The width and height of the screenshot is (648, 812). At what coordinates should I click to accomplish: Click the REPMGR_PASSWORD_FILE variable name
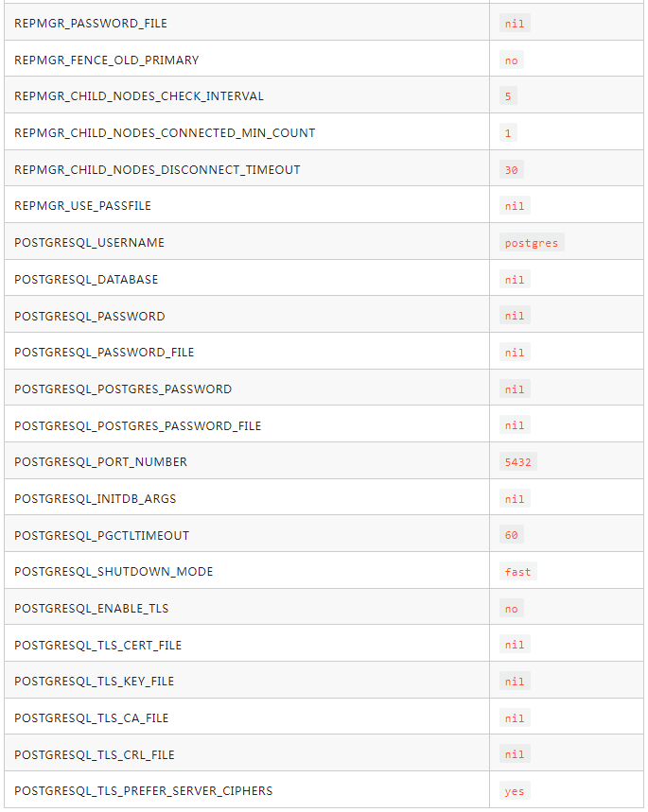[x=91, y=23]
